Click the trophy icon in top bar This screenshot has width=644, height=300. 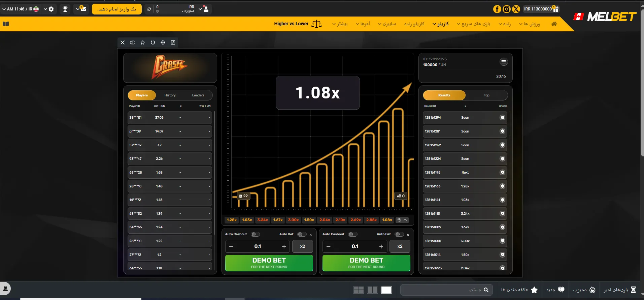click(x=65, y=9)
